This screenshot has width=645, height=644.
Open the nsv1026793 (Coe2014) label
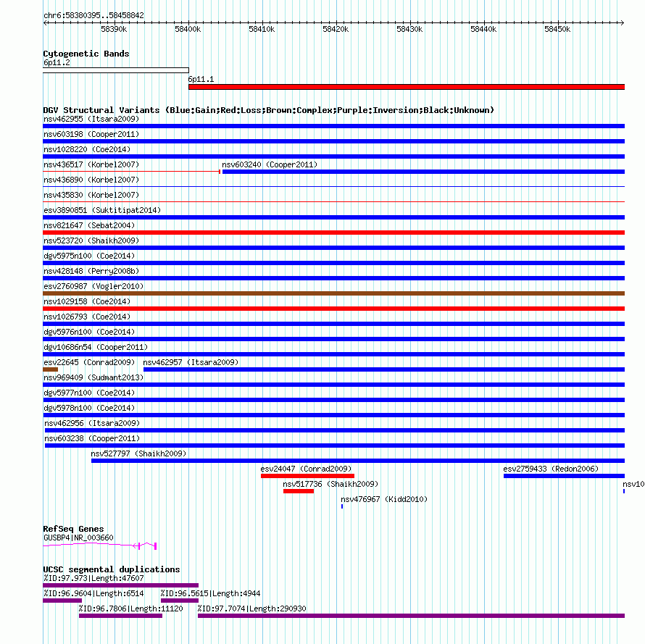(x=87, y=317)
